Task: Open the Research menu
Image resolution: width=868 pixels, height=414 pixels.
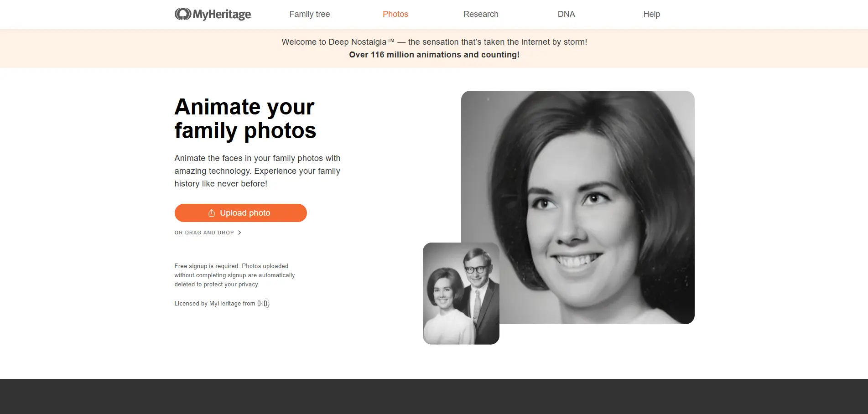Action: (x=480, y=14)
